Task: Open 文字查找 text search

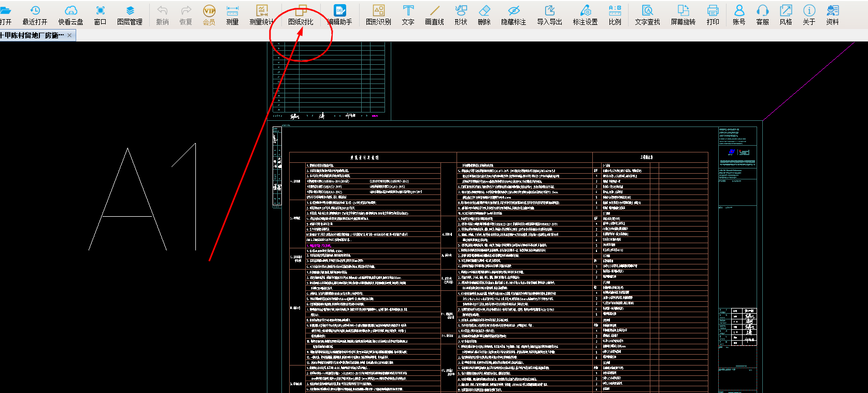Action: point(647,15)
